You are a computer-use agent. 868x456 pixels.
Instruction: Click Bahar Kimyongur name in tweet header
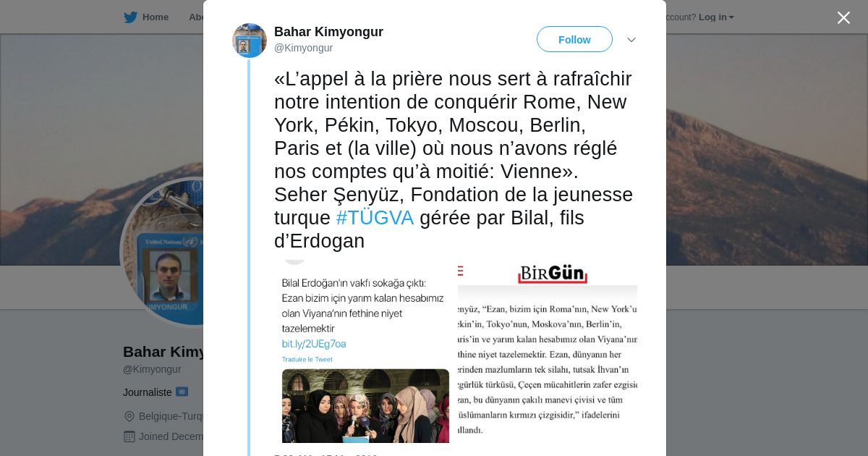(328, 32)
